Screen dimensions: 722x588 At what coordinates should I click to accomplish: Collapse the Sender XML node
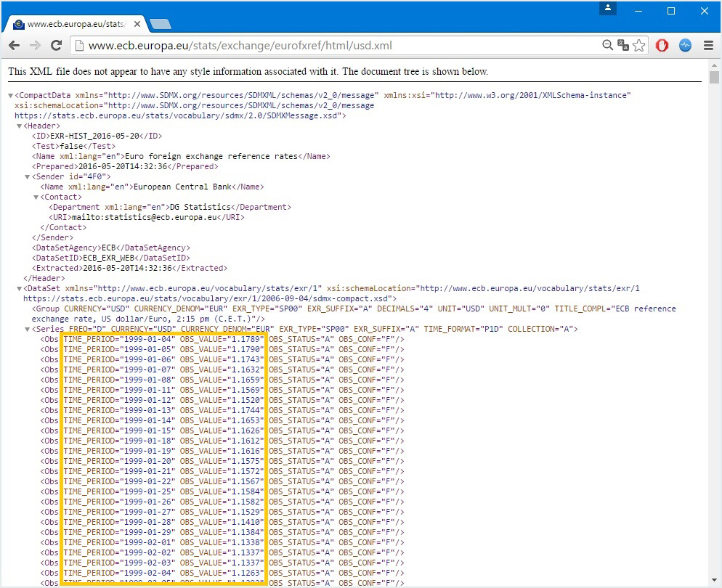click(28, 177)
